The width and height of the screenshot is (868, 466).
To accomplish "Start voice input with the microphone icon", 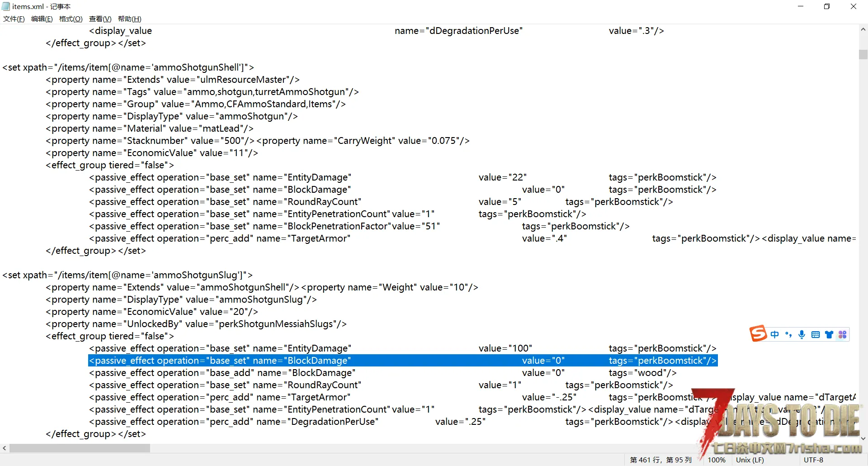I will click(802, 334).
